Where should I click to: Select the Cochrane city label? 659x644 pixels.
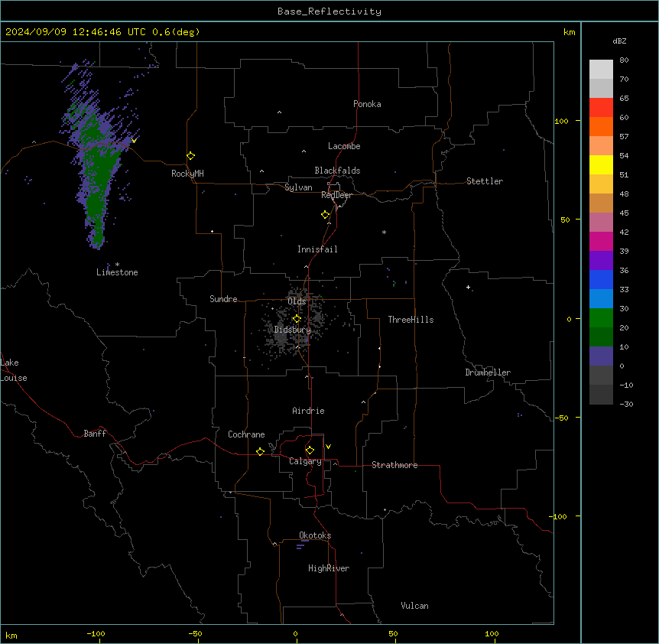click(x=246, y=434)
